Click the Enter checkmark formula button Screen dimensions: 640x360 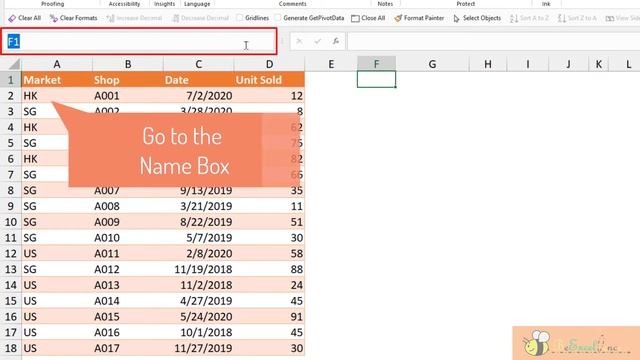pos(318,41)
